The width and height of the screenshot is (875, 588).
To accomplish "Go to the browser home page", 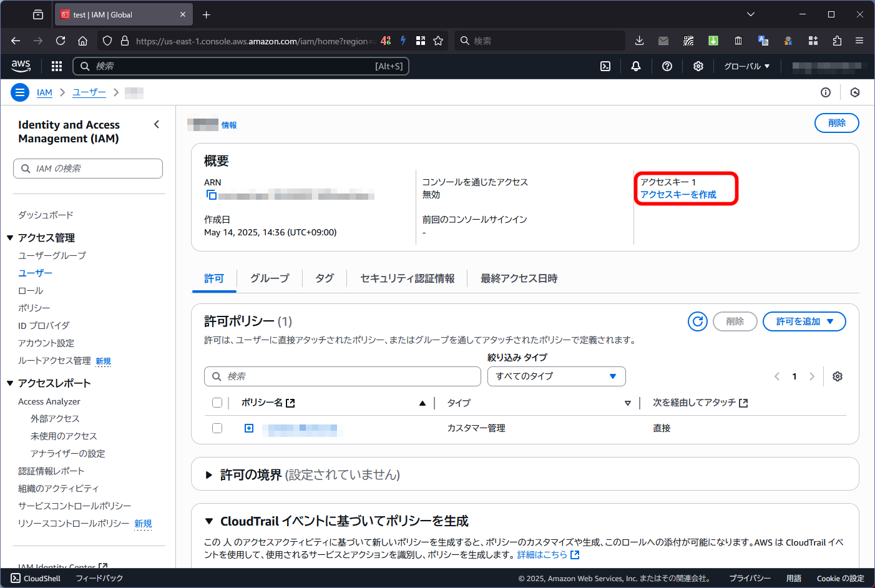I will click(82, 41).
